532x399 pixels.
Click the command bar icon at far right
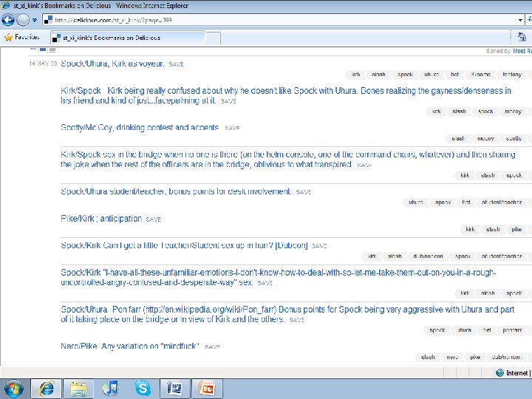click(x=522, y=37)
